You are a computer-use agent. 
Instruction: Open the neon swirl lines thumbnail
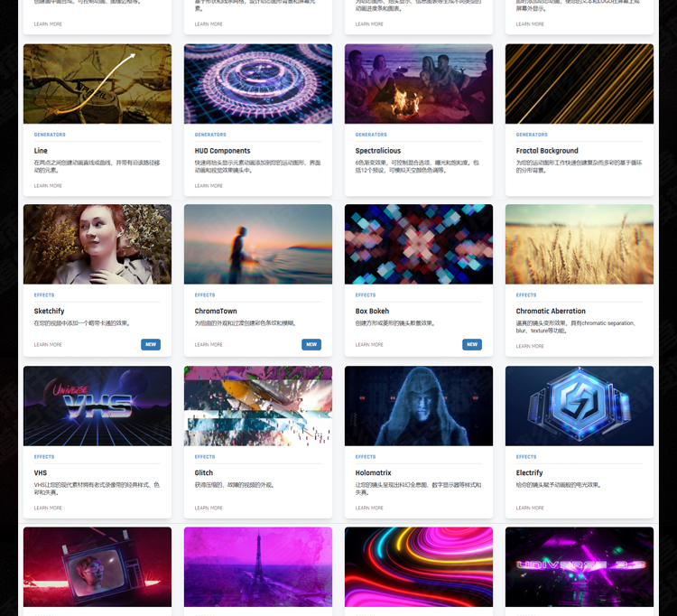(x=419, y=566)
